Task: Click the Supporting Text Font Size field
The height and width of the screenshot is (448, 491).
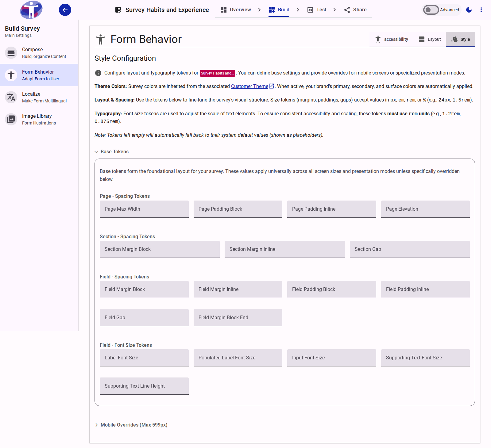Action: pos(425,358)
